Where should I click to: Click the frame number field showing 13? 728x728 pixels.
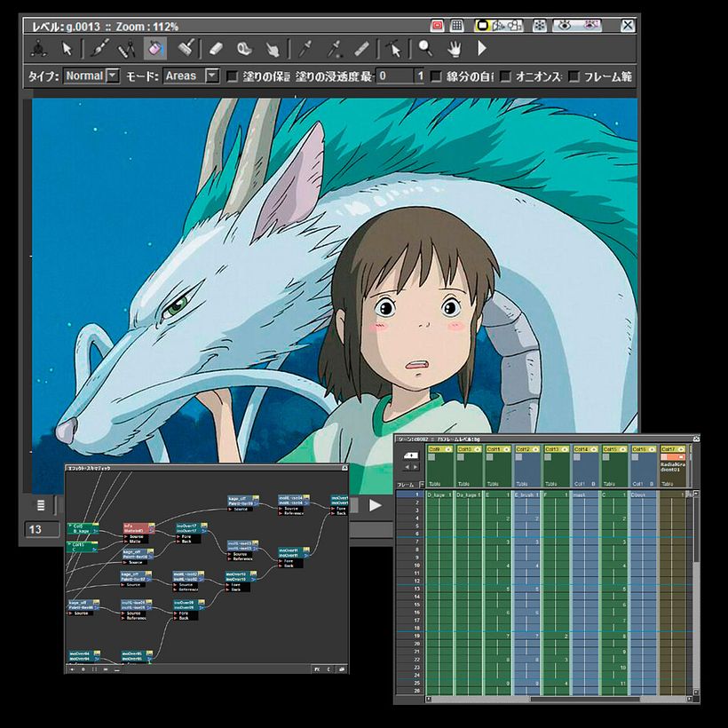pyautogui.click(x=40, y=529)
